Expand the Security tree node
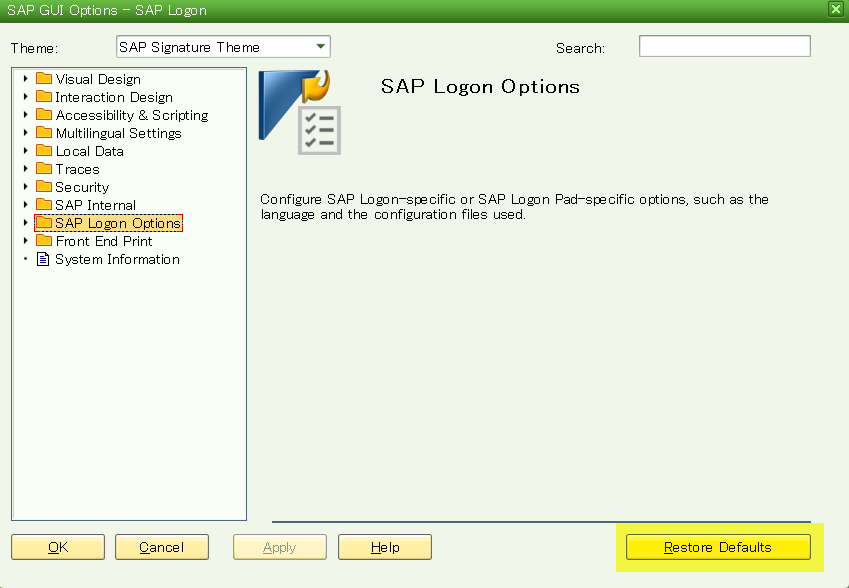Image resolution: width=849 pixels, height=588 pixels. pyautogui.click(x=25, y=187)
